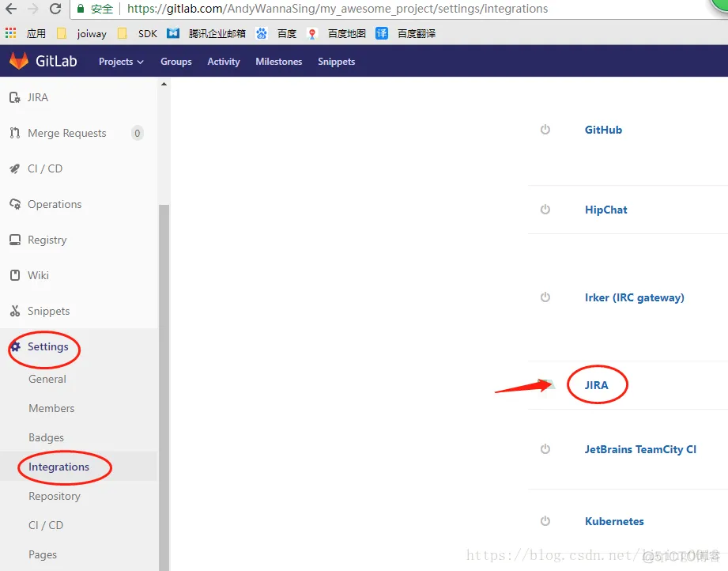
Task: Open the Irker (IRC gateway) link
Action: [x=634, y=297]
